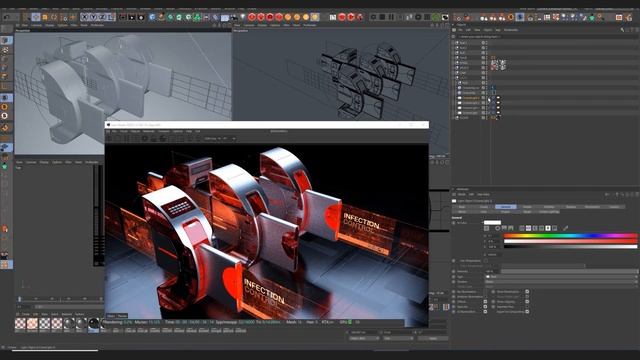The height and width of the screenshot is (360, 640).
Task: Click the top highlighted Model mode icon in left sidebar
Action: (x=6, y=40)
